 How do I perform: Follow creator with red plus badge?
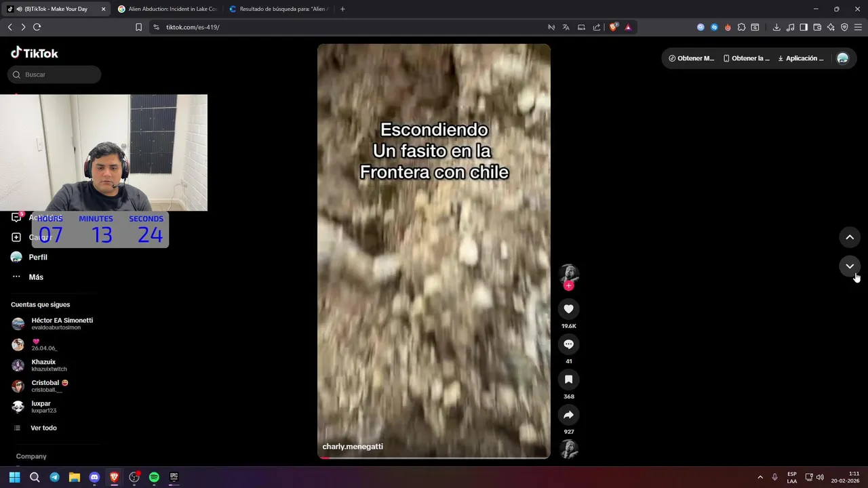[568, 286]
